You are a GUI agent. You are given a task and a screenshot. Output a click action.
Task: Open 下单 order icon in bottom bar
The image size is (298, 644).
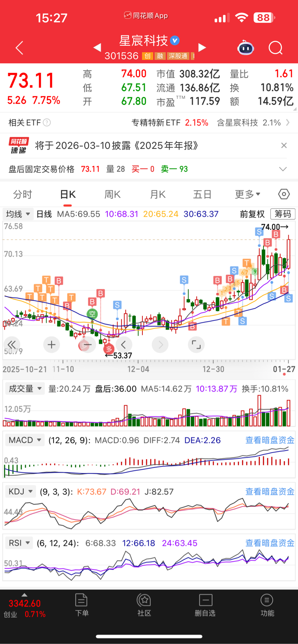(81, 605)
